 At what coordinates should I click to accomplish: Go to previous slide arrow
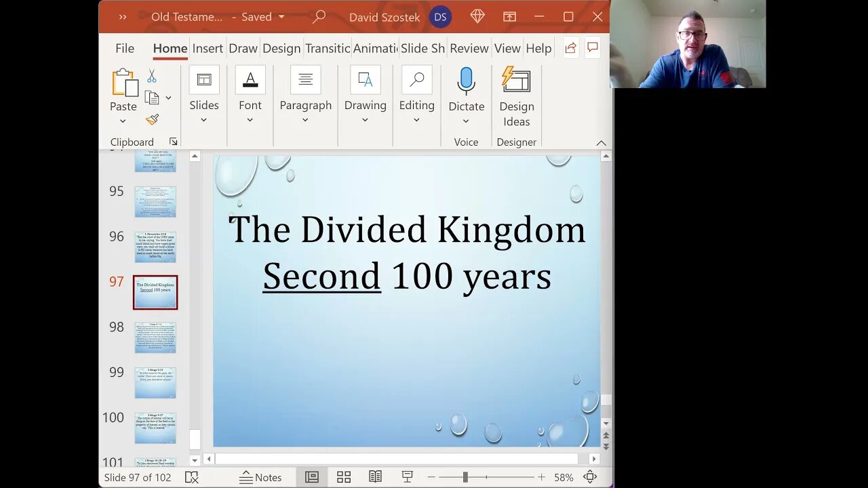pos(606,436)
